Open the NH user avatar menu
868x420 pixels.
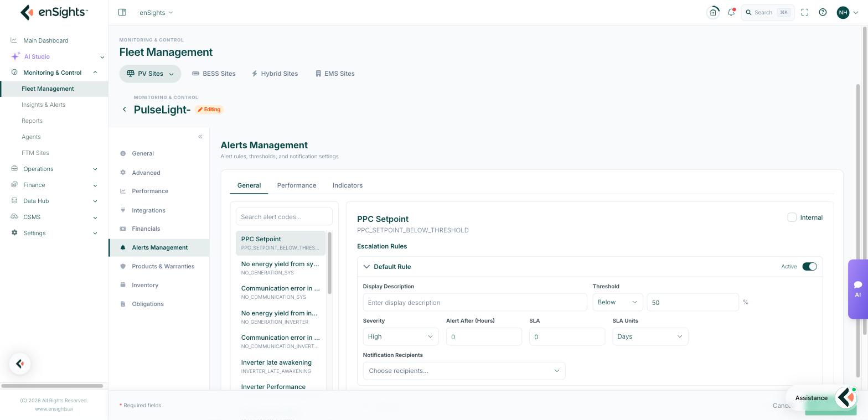click(848, 12)
